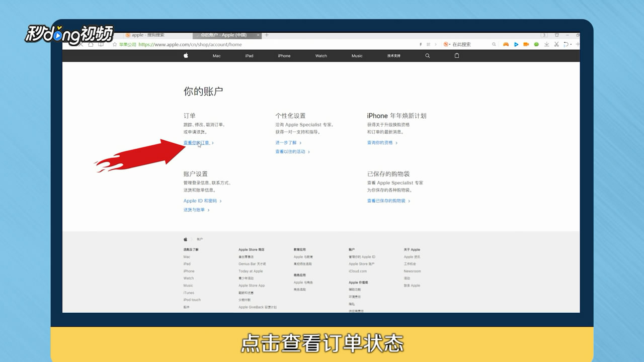
Task: Open the new tab plus button
Action: point(267,35)
